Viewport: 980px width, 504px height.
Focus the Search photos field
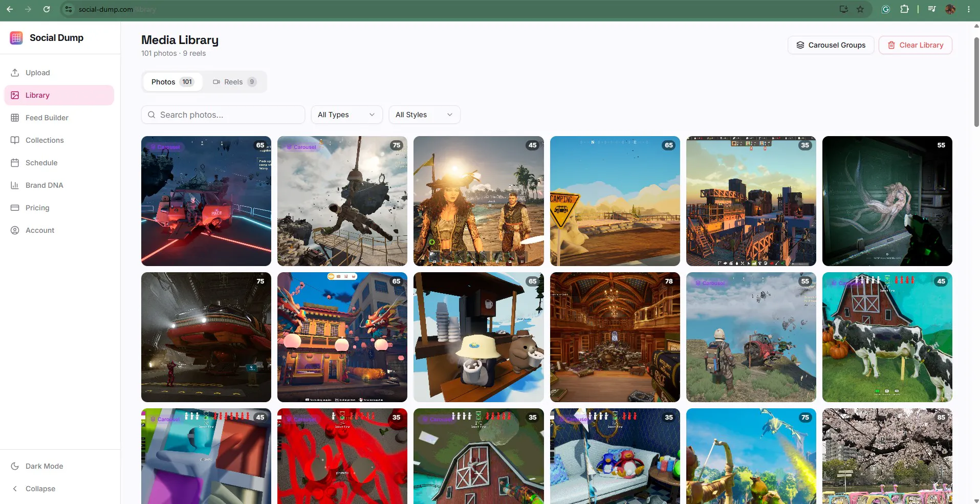(x=223, y=115)
